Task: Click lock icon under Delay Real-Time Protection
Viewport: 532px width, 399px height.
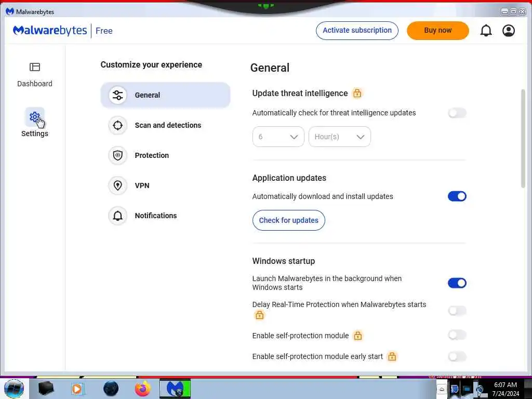Action: coord(260,315)
